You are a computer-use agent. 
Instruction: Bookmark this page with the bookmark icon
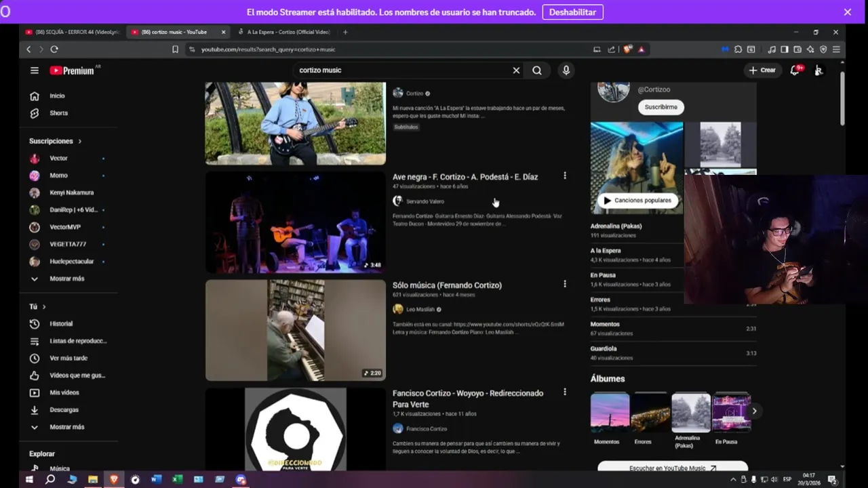coord(175,49)
